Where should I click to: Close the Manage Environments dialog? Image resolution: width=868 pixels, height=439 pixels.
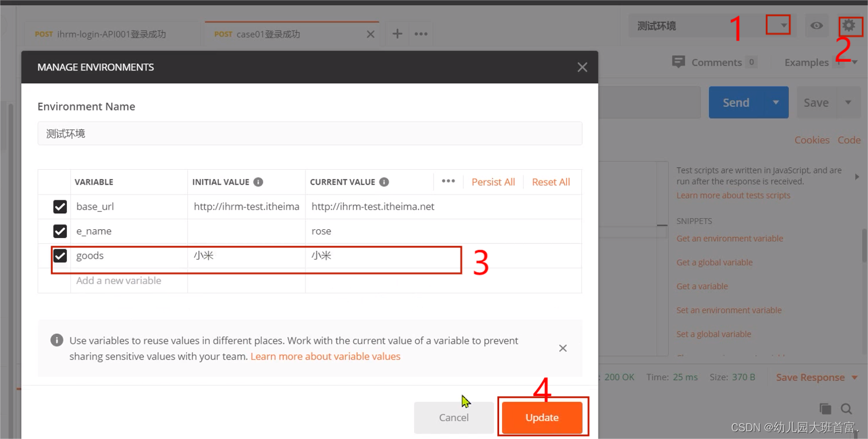(582, 67)
